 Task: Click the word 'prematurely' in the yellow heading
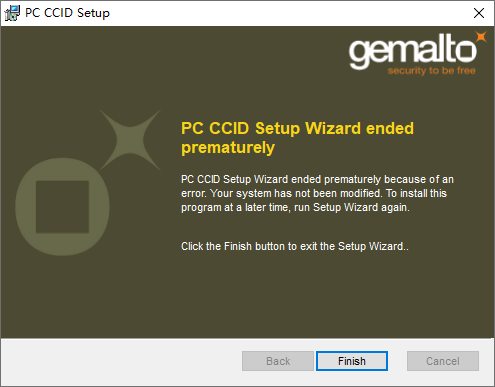[x=228, y=148]
